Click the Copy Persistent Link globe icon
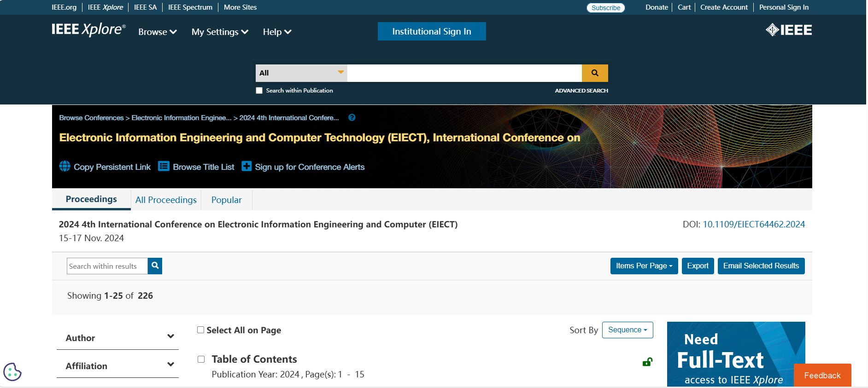Image resolution: width=868 pixels, height=388 pixels. (65, 166)
